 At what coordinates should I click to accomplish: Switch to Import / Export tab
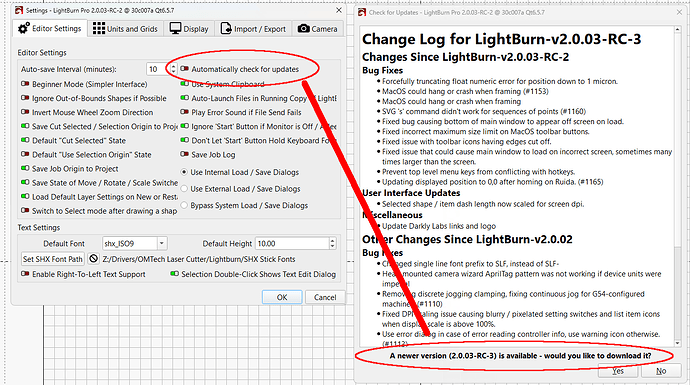click(x=253, y=29)
